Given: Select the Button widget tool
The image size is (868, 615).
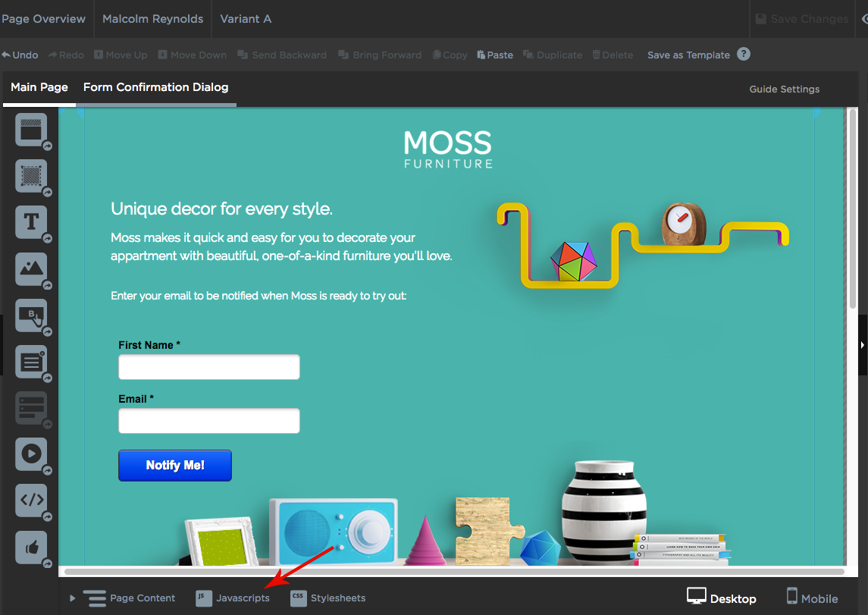Looking at the screenshot, I should [x=31, y=315].
